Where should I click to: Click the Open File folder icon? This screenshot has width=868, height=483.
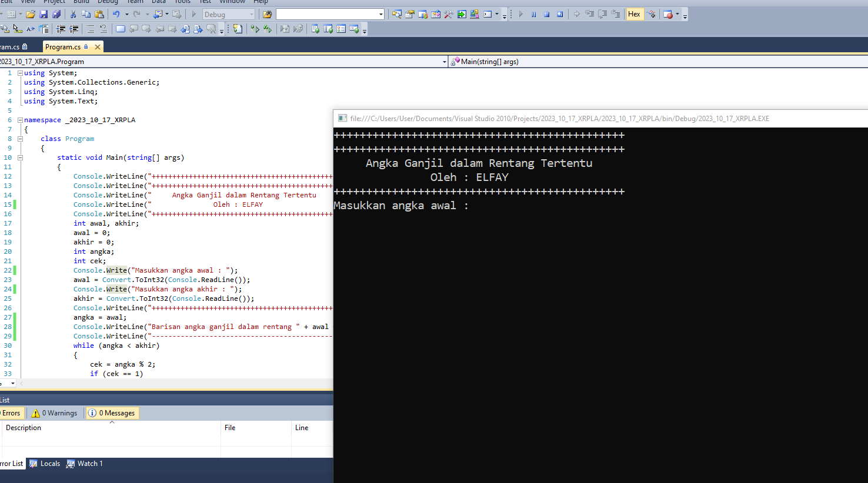31,14
